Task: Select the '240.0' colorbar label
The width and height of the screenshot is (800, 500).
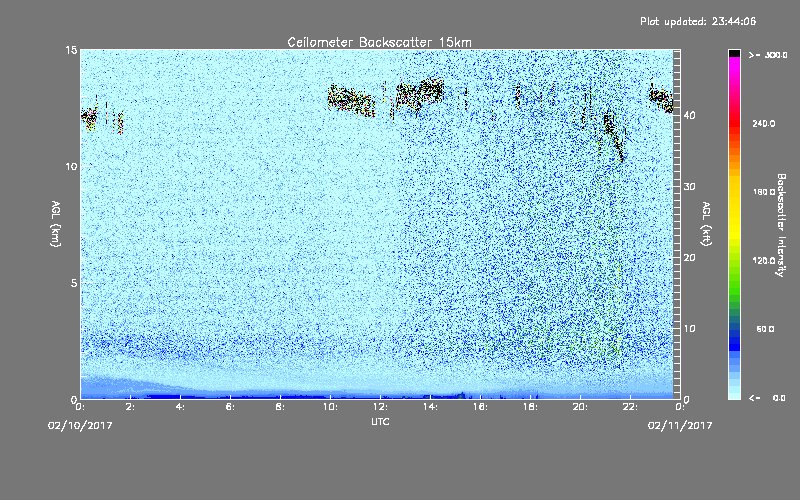Action: (x=764, y=123)
